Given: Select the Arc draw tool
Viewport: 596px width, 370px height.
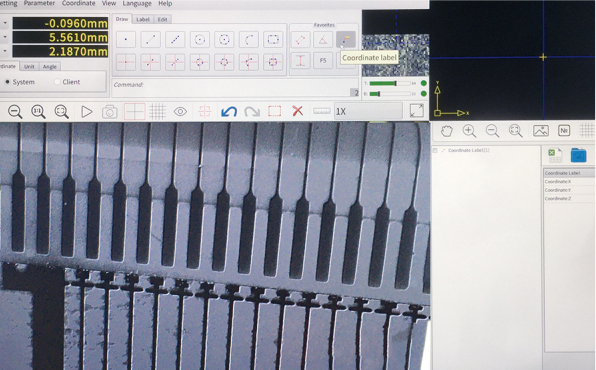Looking at the screenshot, I should [x=249, y=39].
